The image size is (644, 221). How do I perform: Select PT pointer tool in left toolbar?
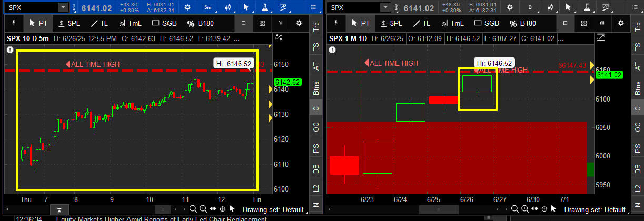pyautogui.click(x=37, y=23)
